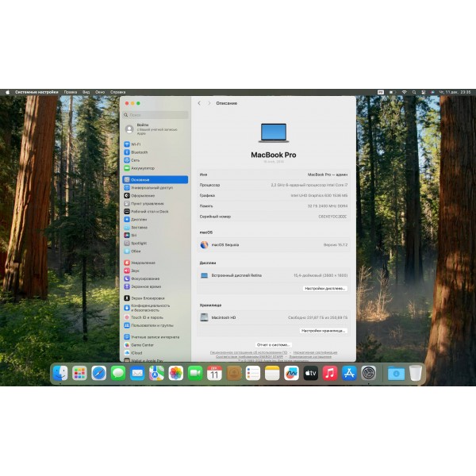Open the Вид (View) menu
This screenshot has width=476, height=476.
(86, 92)
